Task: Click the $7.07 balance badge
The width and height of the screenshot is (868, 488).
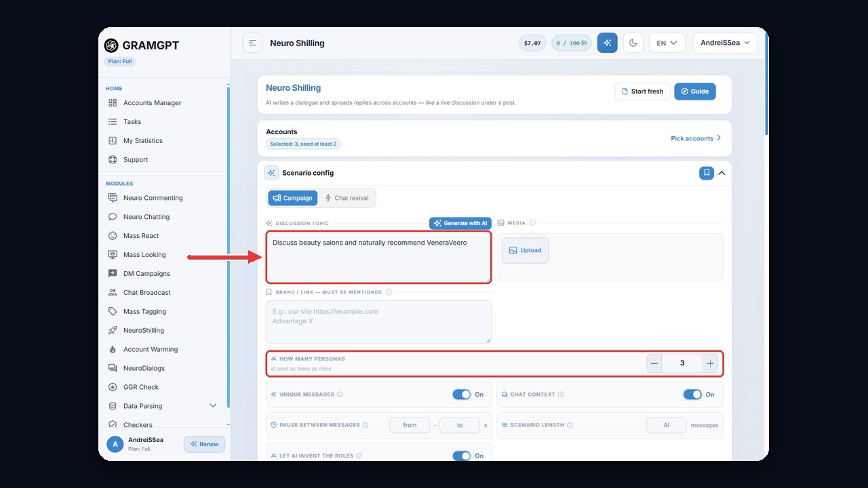Action: 532,43
